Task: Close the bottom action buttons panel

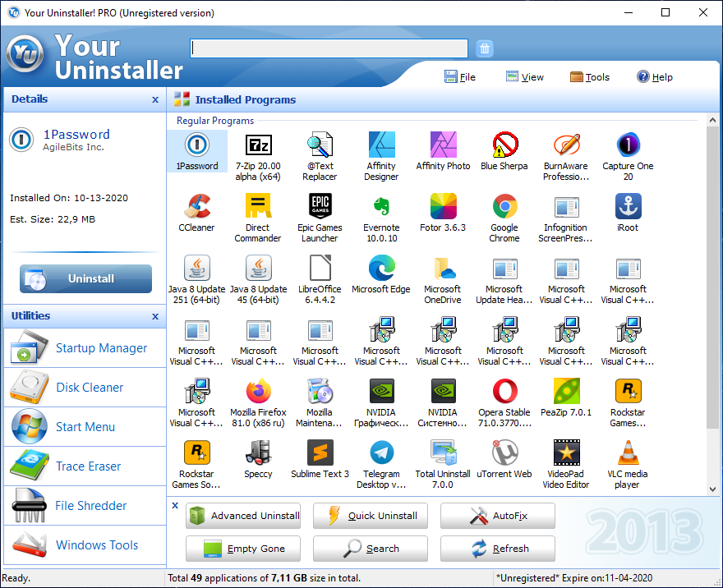Action: pos(175,506)
